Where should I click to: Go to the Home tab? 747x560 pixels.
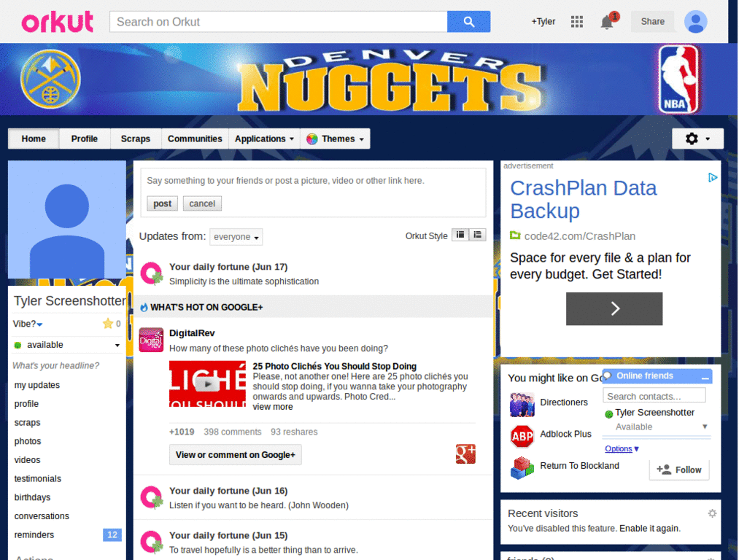click(x=34, y=139)
